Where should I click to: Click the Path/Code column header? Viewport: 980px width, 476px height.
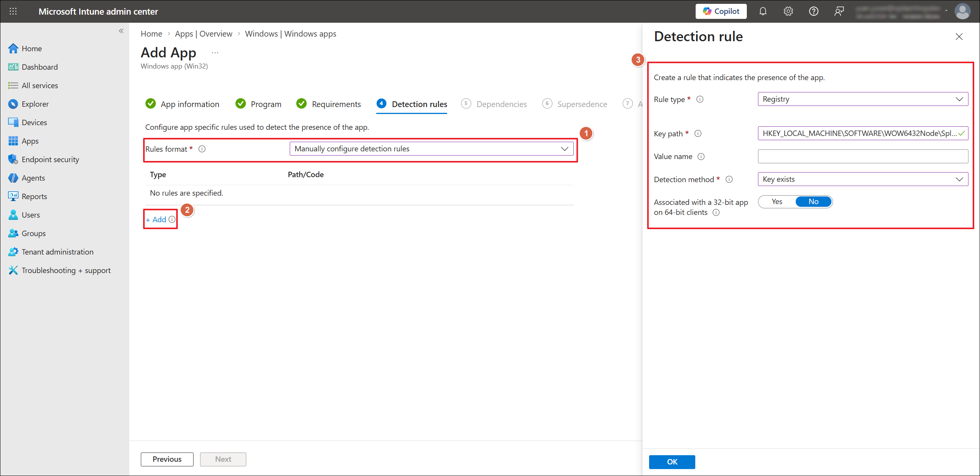[306, 174]
